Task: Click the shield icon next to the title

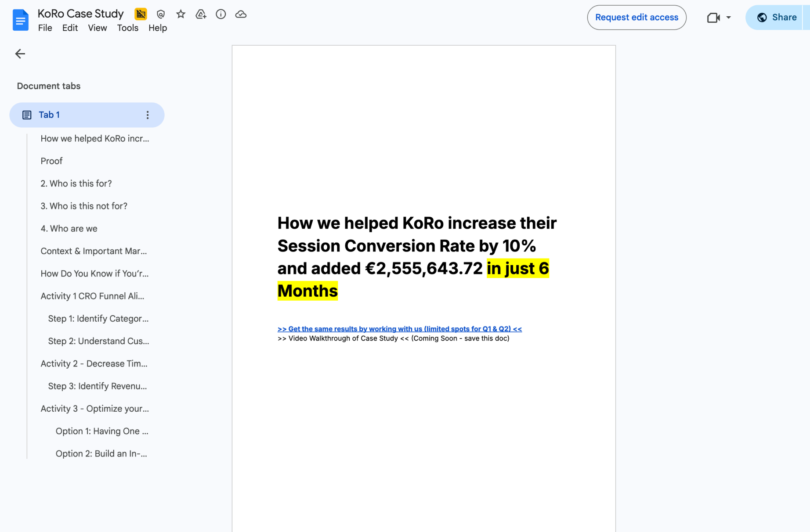Action: point(161,14)
